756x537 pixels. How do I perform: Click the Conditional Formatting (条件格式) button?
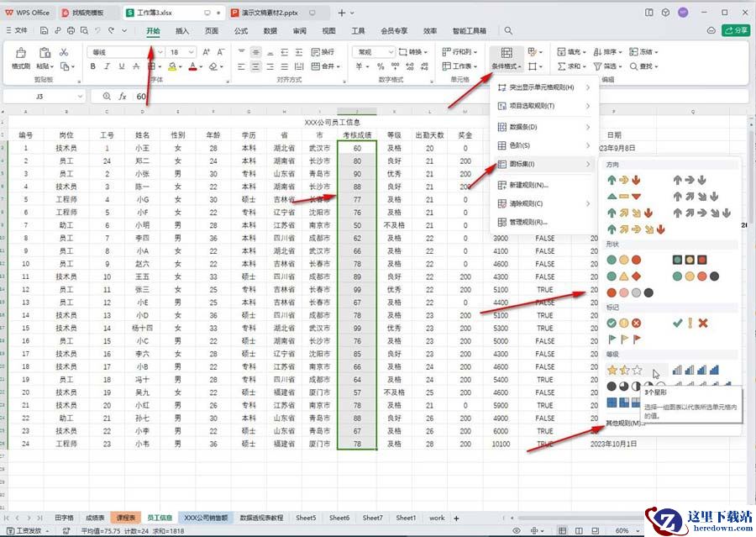pos(507,58)
